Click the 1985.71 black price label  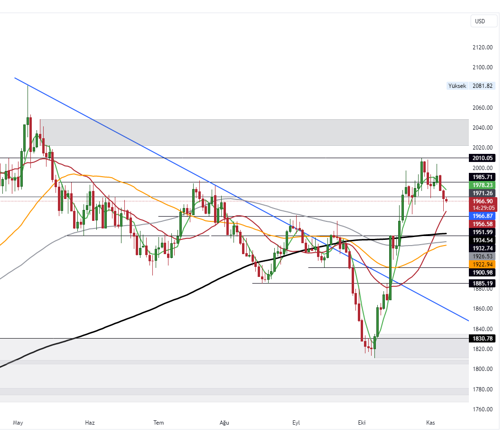[482, 177]
